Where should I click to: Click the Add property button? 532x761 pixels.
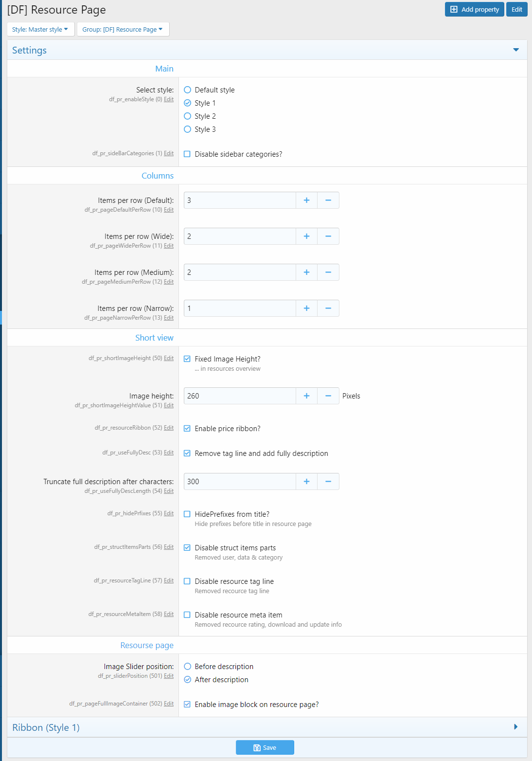(474, 10)
